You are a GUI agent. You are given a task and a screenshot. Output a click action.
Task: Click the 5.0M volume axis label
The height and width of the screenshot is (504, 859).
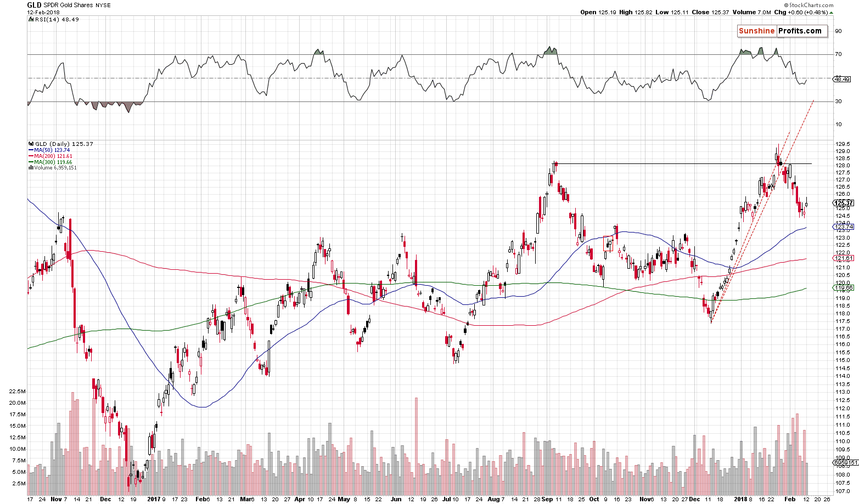pyautogui.click(x=19, y=472)
